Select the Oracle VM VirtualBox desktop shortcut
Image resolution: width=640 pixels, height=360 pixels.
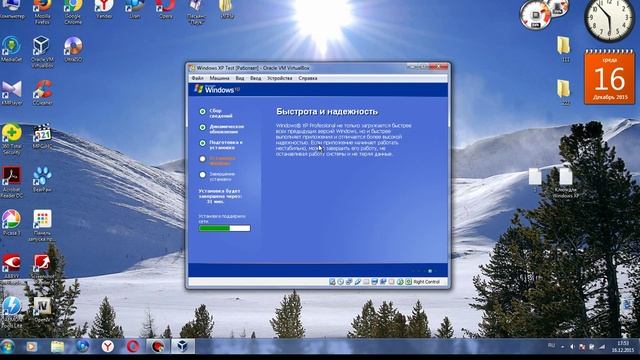pos(42,51)
